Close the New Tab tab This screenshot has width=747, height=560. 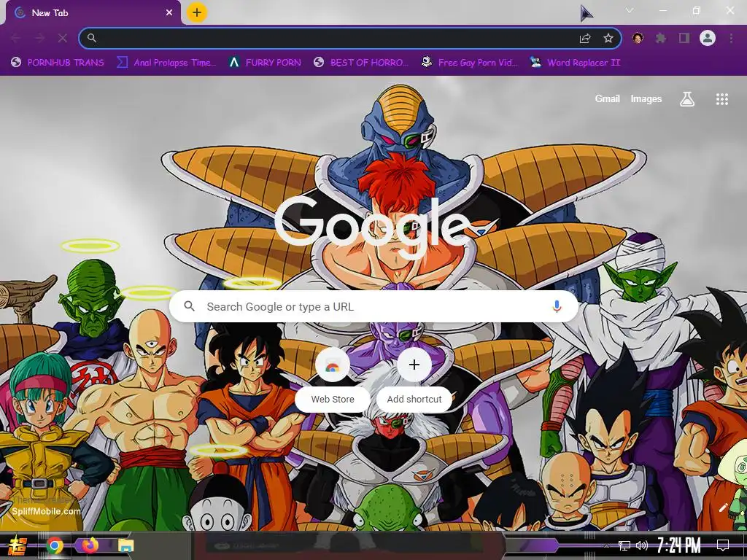click(x=169, y=13)
